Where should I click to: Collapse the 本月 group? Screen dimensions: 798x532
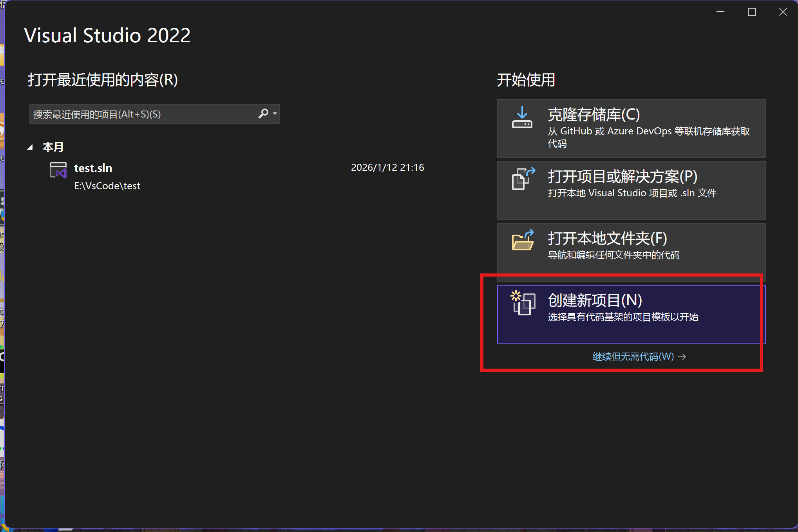click(30, 147)
